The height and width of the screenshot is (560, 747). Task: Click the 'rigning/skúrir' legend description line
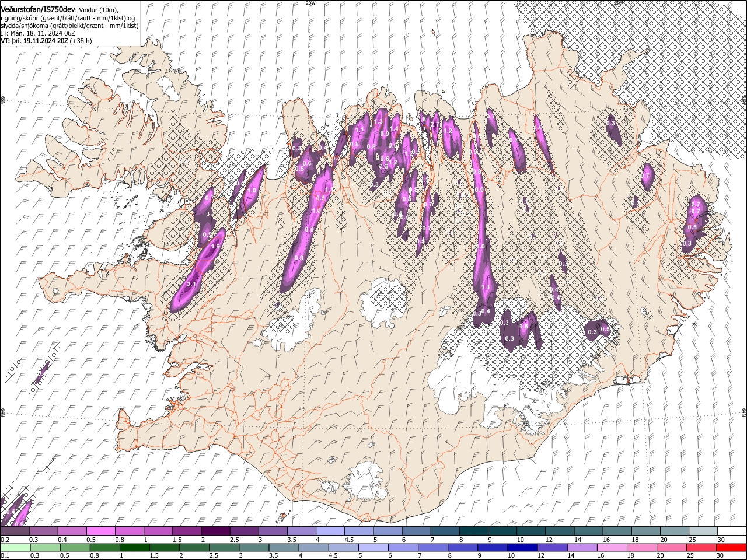[x=69, y=17]
